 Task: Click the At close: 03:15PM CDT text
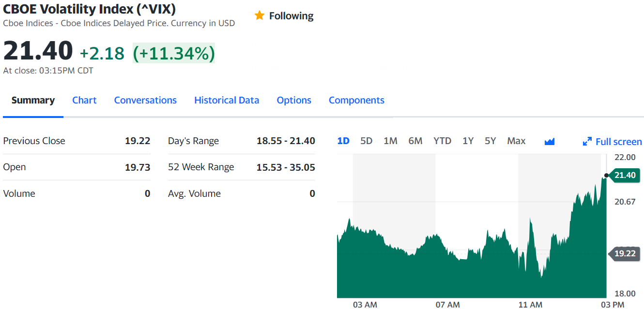pyautogui.click(x=48, y=71)
